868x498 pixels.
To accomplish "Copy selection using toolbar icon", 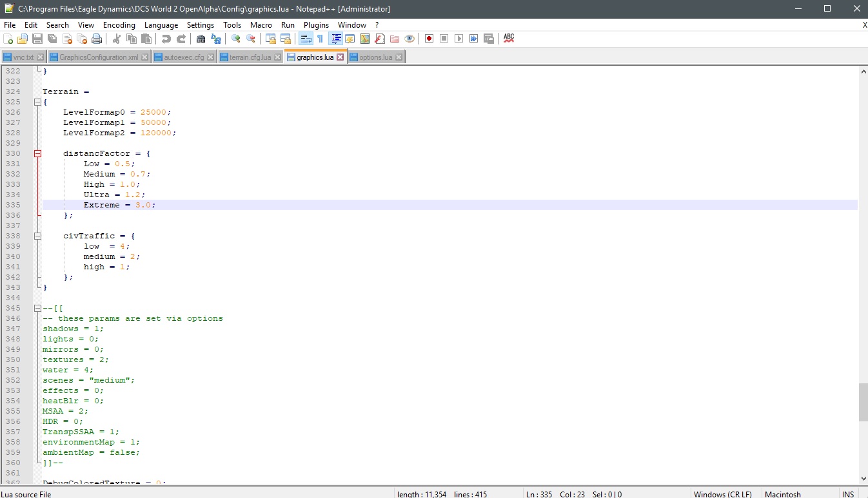I will (132, 39).
